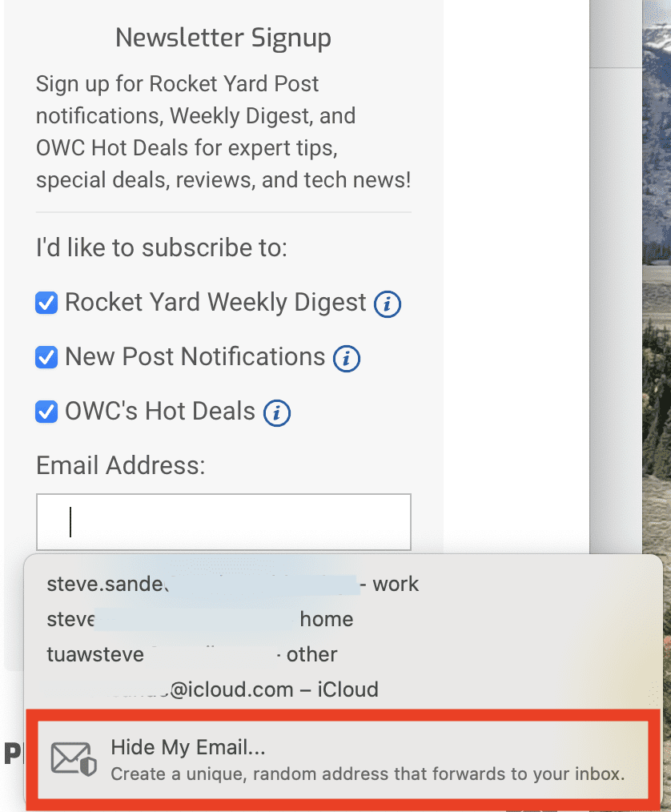Pick the tuawsteve other email suggestion
This screenshot has height=812, width=671.
point(192,654)
